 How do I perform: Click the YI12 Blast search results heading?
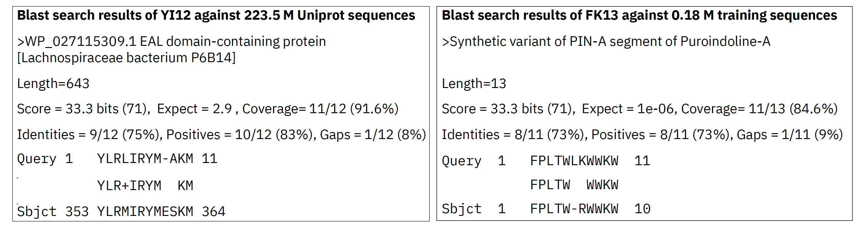pyautogui.click(x=216, y=15)
